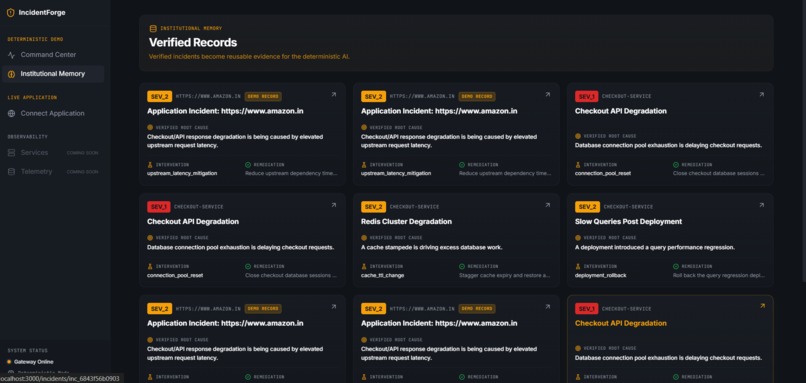Viewport: 806px width, 383px height.
Task: Click the deployment_rollback intervention text
Action: [600, 276]
